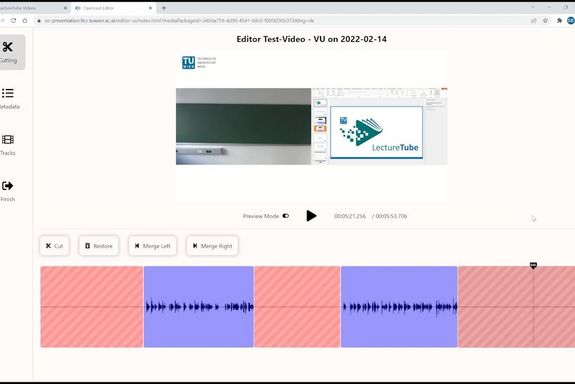Select the middle red deleted segment
The width and height of the screenshot is (575, 384).
[297, 307]
